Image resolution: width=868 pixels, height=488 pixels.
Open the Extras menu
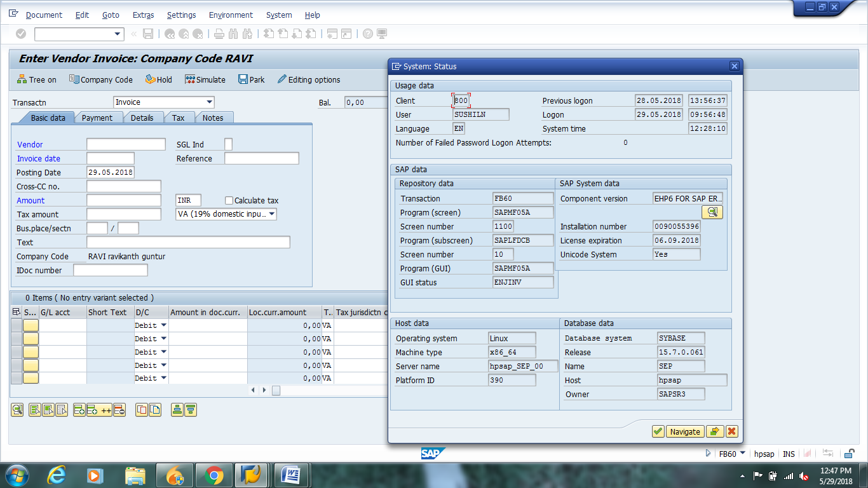(x=142, y=15)
